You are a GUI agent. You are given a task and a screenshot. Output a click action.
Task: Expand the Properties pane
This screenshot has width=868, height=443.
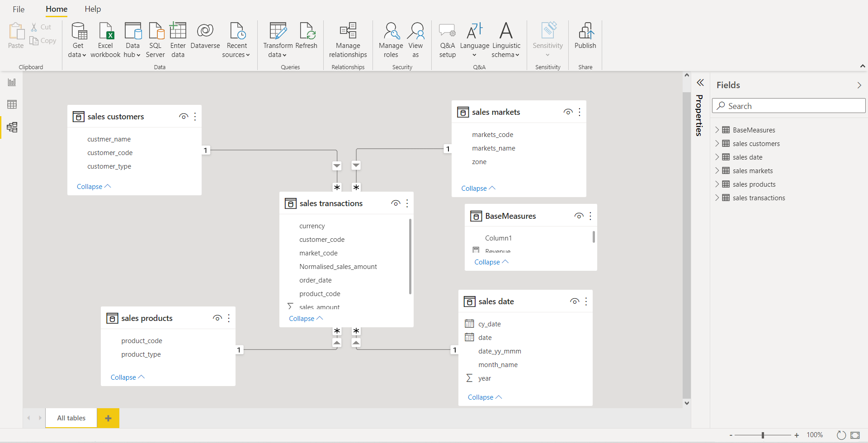coord(700,82)
